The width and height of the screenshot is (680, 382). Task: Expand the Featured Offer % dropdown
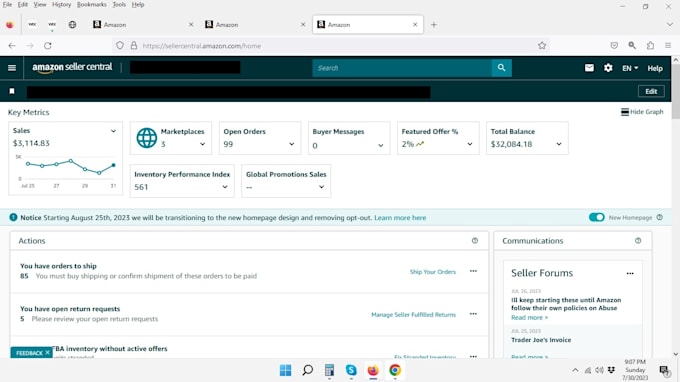(x=470, y=144)
